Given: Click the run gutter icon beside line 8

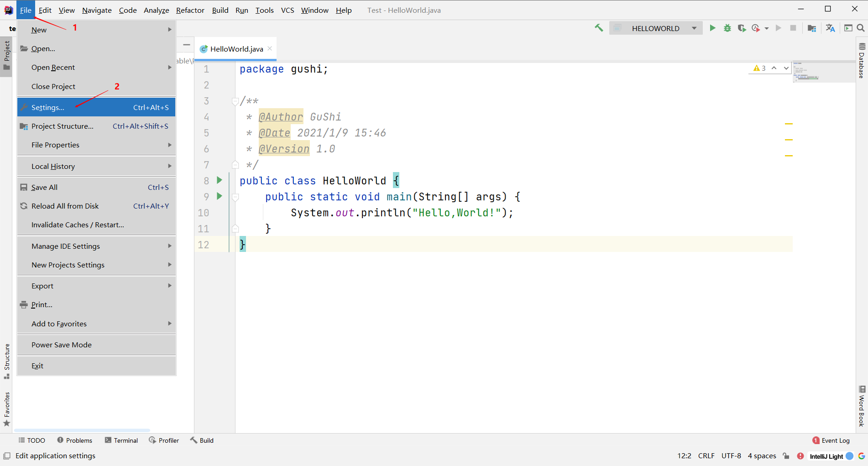Looking at the screenshot, I should 220,180.
